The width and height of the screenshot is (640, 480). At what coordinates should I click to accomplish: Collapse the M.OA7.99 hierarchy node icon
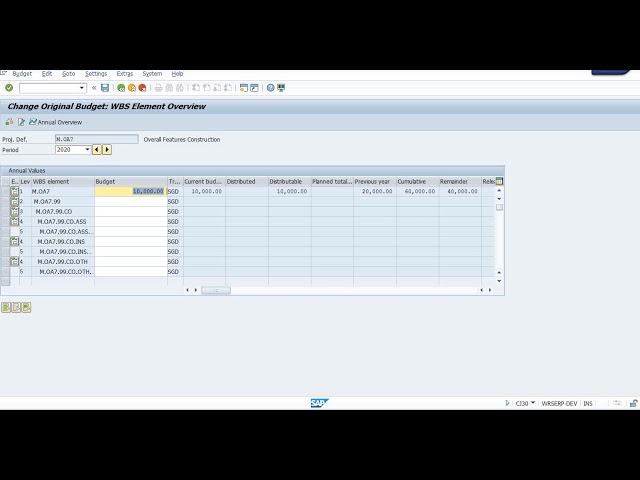click(15, 201)
